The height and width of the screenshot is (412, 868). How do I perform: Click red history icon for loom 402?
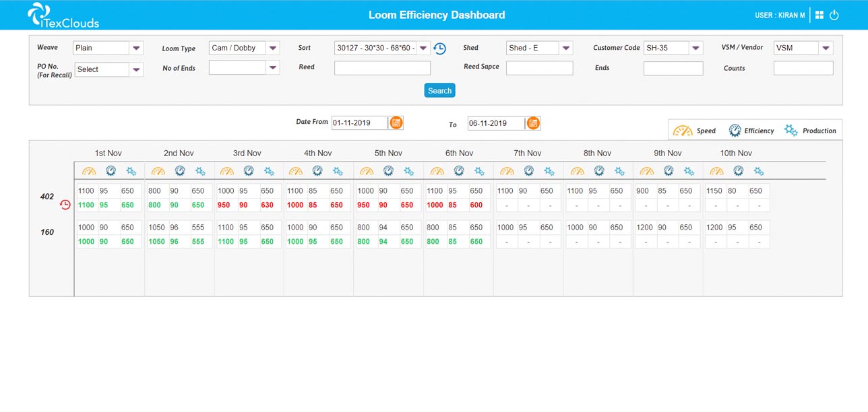click(65, 205)
